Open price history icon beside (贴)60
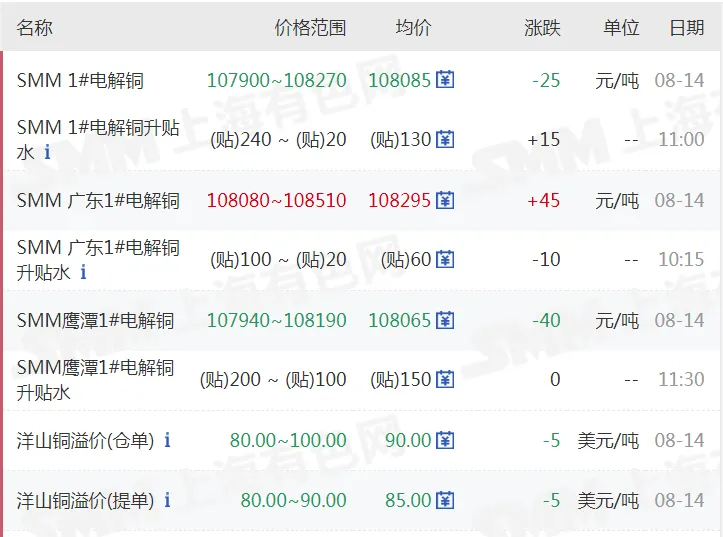This screenshot has height=537, width=723. [445, 259]
